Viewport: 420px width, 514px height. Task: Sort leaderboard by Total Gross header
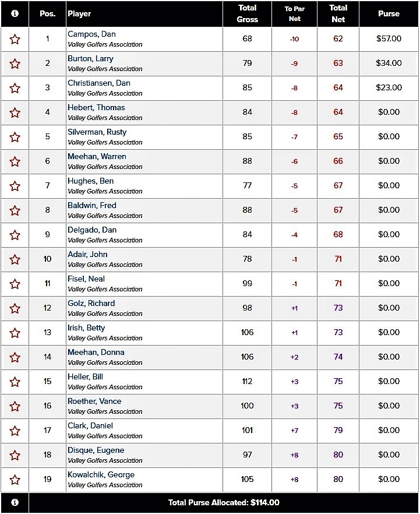(x=247, y=13)
